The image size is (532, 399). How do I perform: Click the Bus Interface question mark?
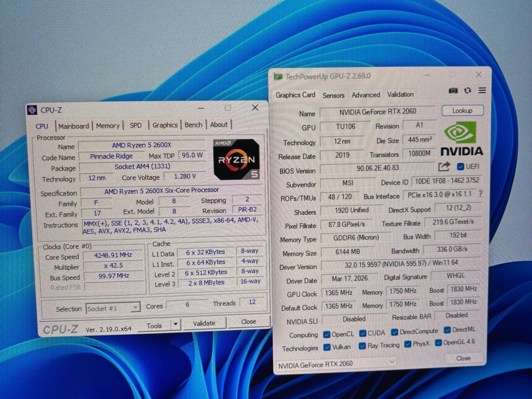tap(480, 194)
